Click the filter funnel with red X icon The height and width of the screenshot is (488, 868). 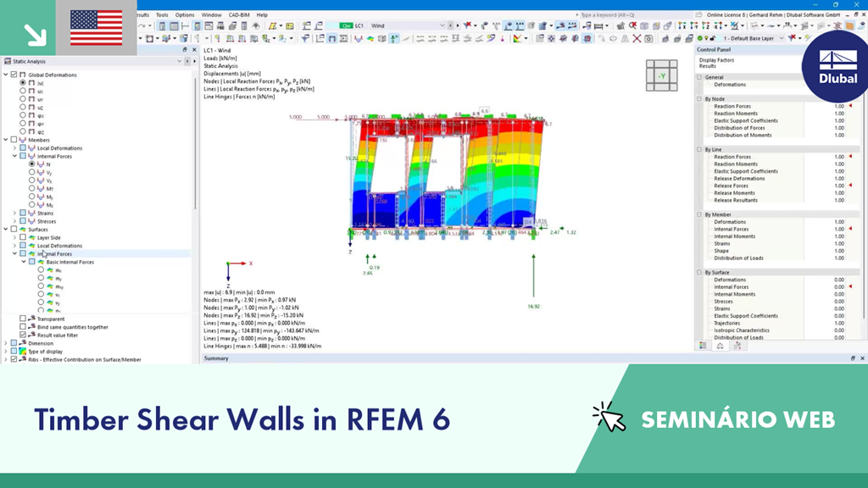click(x=468, y=26)
